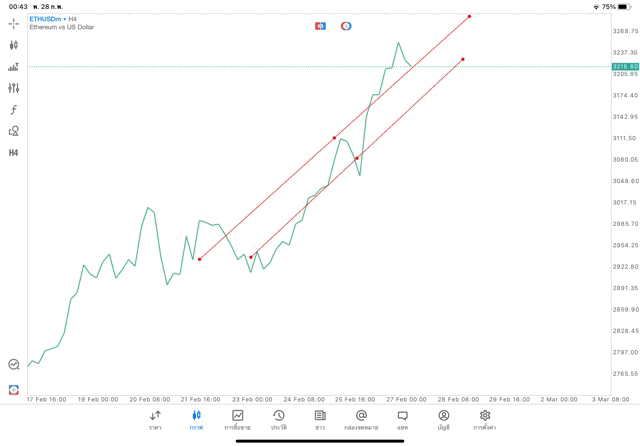Open the ประวัติ (History) tab
Viewport: 640px width, 447px height.
pyautogui.click(x=279, y=420)
